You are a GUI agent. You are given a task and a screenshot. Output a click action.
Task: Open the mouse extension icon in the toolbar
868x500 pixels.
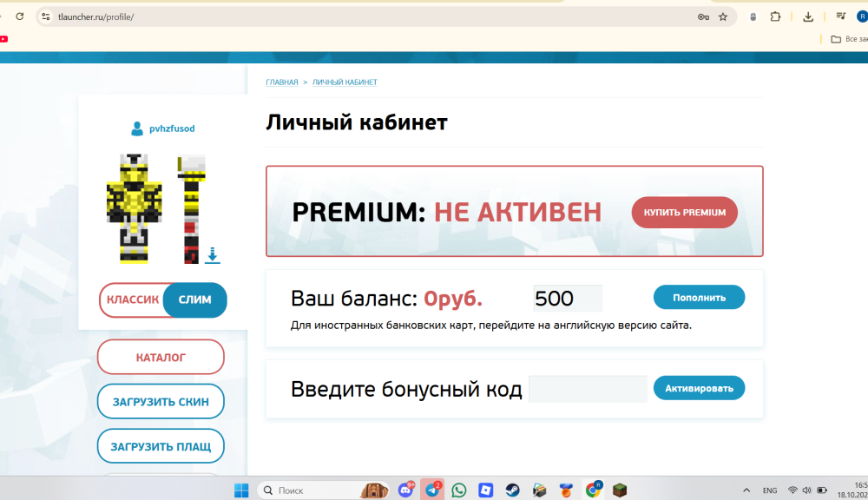click(x=753, y=17)
